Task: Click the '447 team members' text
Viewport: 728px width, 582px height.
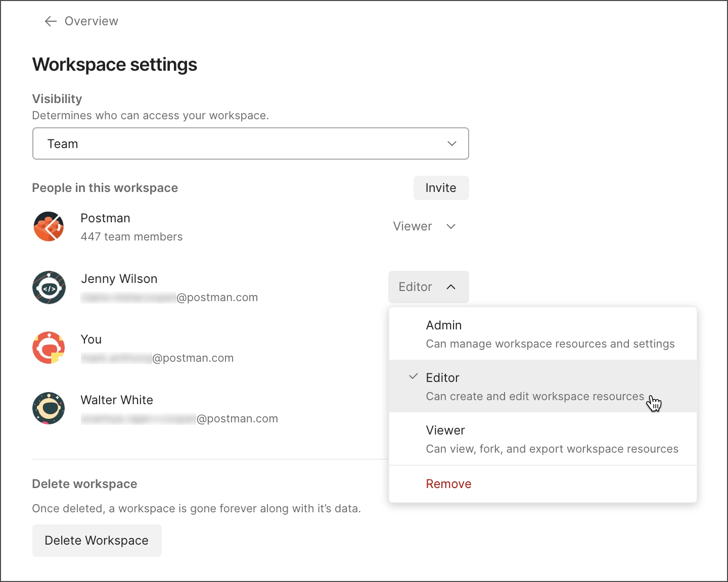Action: tap(131, 237)
